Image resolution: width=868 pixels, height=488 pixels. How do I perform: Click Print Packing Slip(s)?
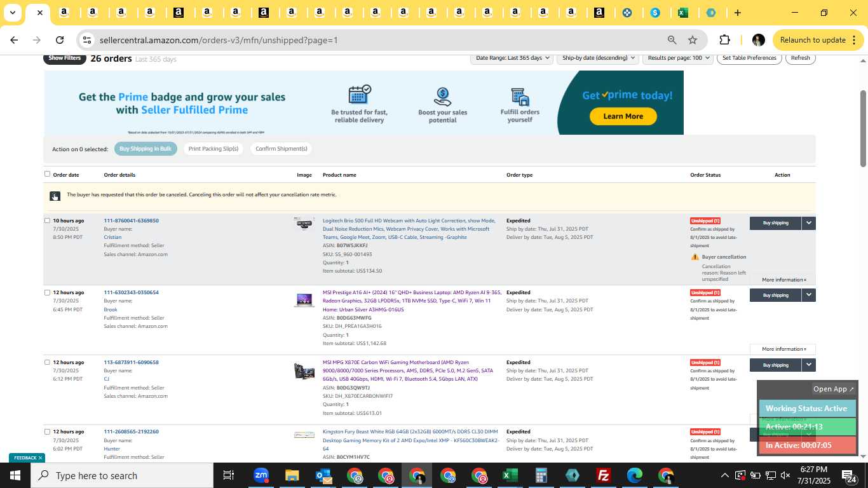click(214, 149)
